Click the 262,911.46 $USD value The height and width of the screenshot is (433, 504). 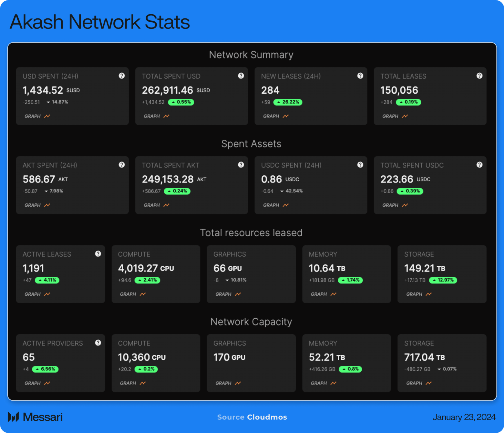pyautogui.click(x=176, y=90)
